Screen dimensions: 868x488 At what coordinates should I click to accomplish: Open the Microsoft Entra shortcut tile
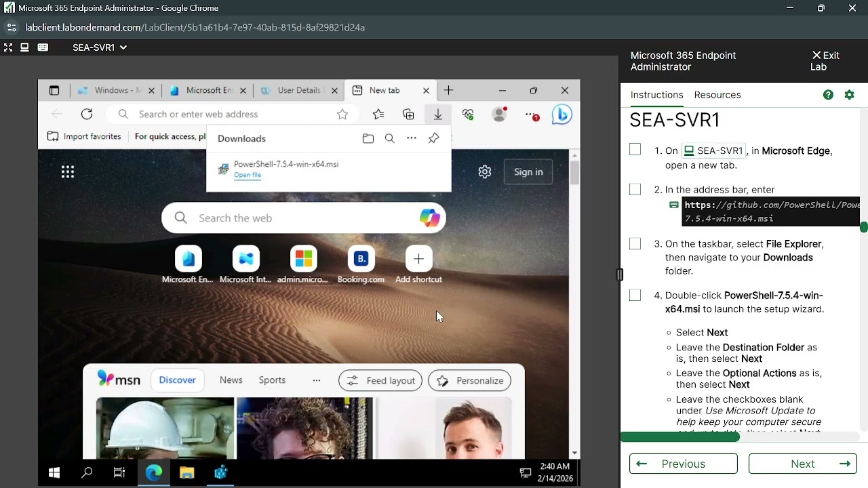pos(188,265)
